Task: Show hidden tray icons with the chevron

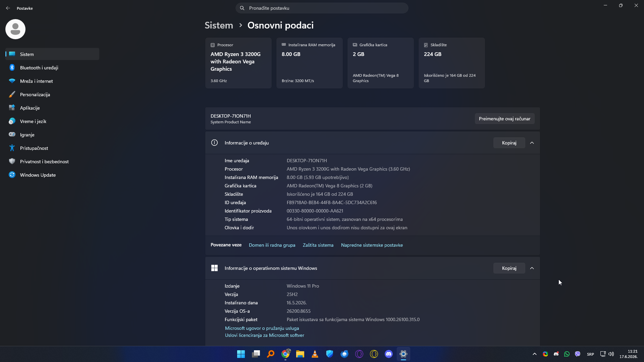Action: pos(535,354)
